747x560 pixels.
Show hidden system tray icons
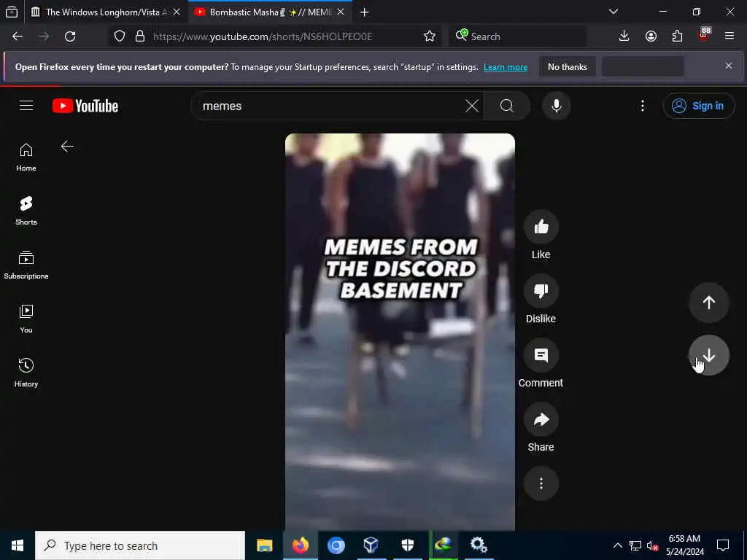[617, 545]
